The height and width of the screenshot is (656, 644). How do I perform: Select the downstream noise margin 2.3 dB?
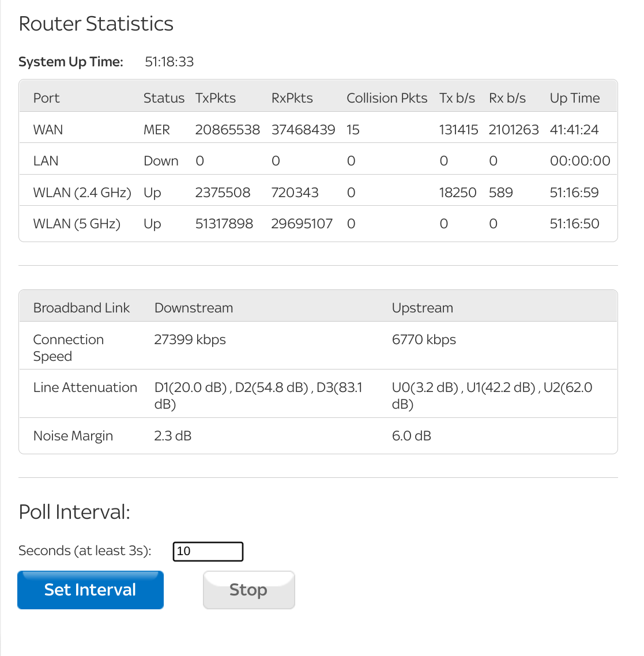click(172, 436)
